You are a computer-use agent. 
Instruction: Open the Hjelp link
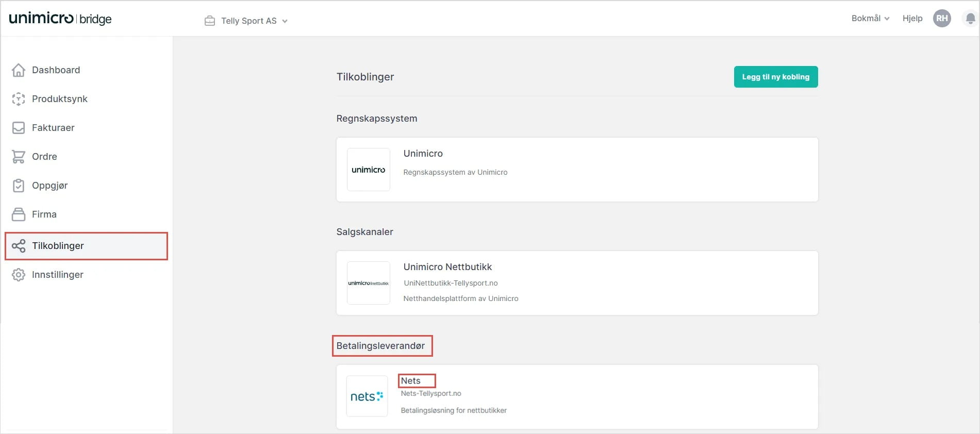pos(912,19)
